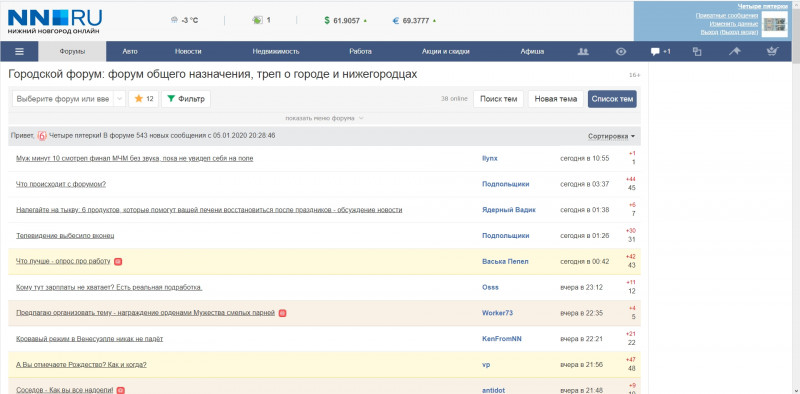Click the copy windows icon in navbar

click(x=697, y=52)
